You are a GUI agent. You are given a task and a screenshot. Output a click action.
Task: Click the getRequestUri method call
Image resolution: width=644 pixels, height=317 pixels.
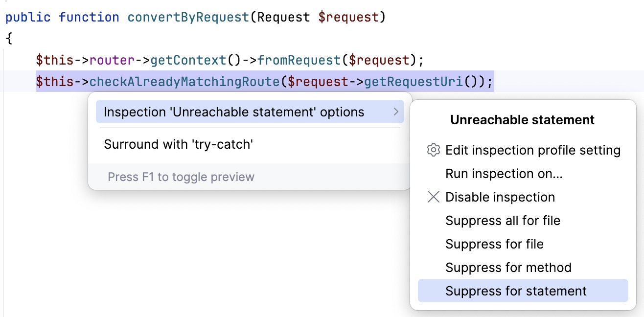(x=413, y=81)
